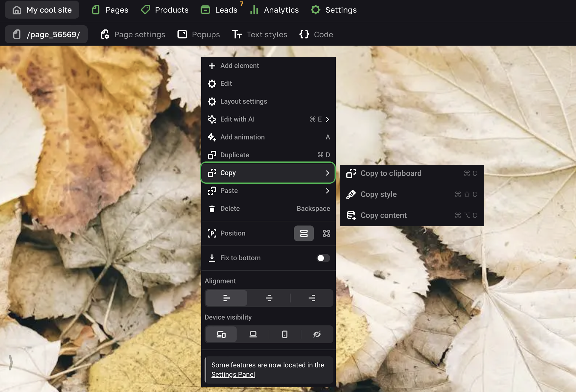Expand the Edit with AI submenu arrow
The height and width of the screenshot is (392, 576).
click(328, 119)
